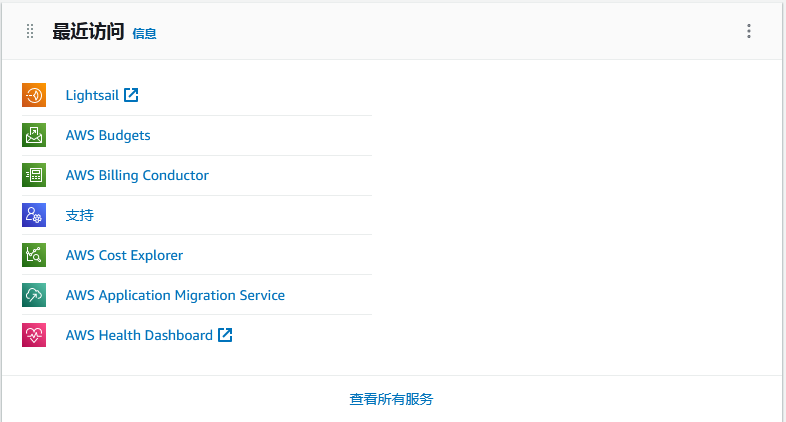Viewport: 786px width, 422px height.
Task: Open the Lightsail link
Action: pyautogui.click(x=92, y=95)
